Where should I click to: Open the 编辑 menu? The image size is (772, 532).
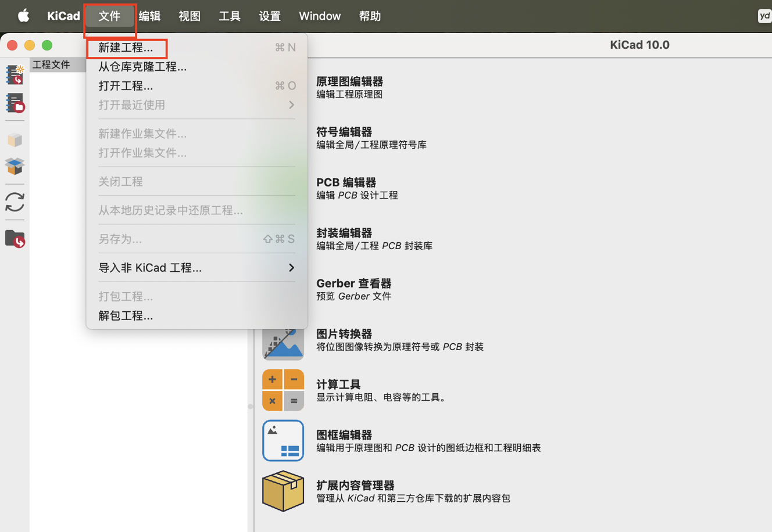149,16
